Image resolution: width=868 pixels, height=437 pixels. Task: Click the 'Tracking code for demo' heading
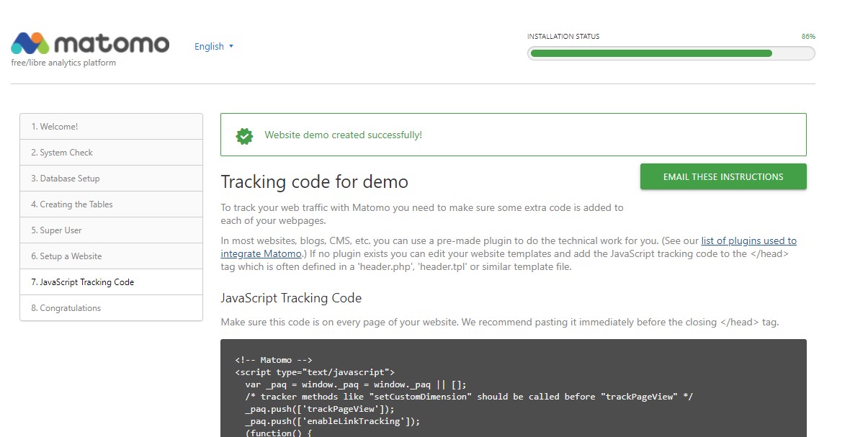click(314, 181)
